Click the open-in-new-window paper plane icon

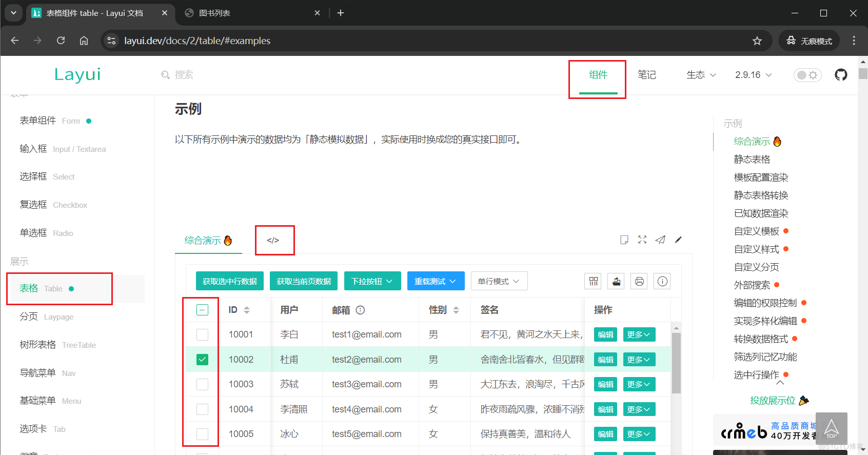pos(660,240)
